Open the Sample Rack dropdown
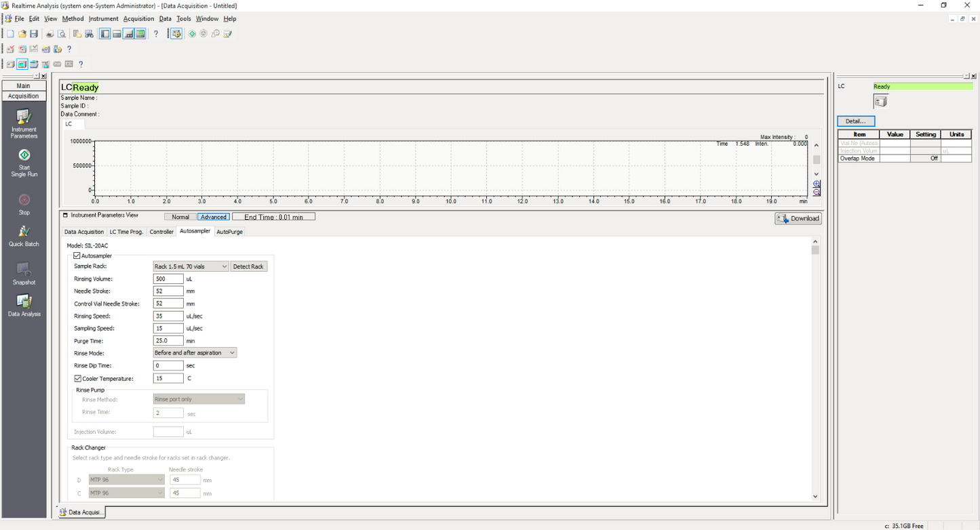 click(191, 266)
